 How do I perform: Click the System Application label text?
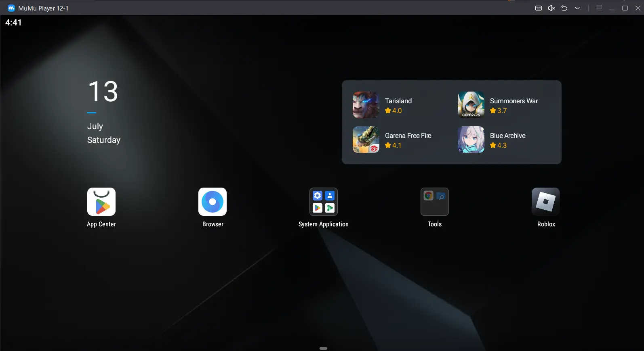(x=324, y=224)
